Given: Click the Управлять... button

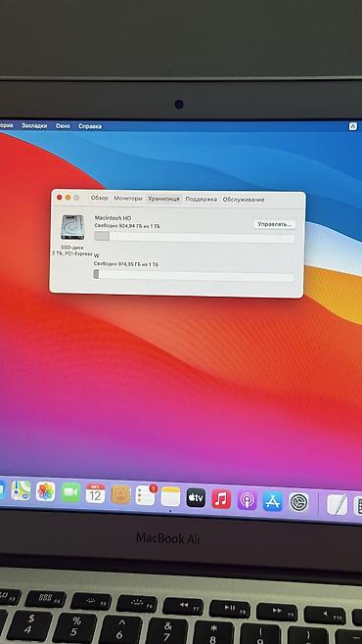Looking at the screenshot, I should click(274, 224).
